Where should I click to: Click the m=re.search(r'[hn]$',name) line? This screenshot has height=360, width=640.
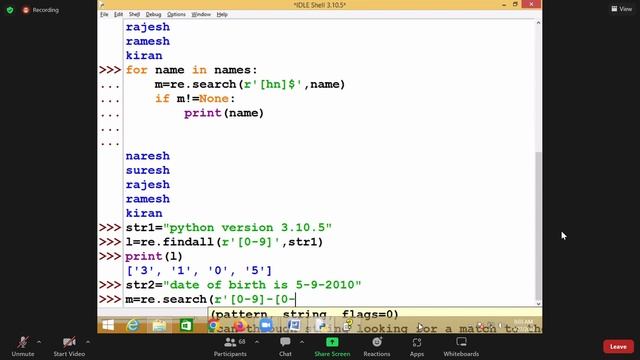250,84
